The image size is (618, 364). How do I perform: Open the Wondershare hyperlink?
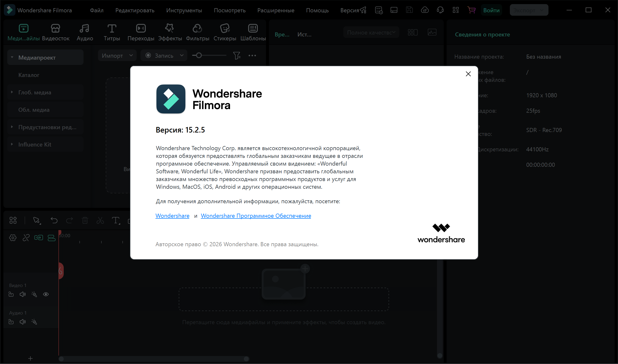click(172, 216)
